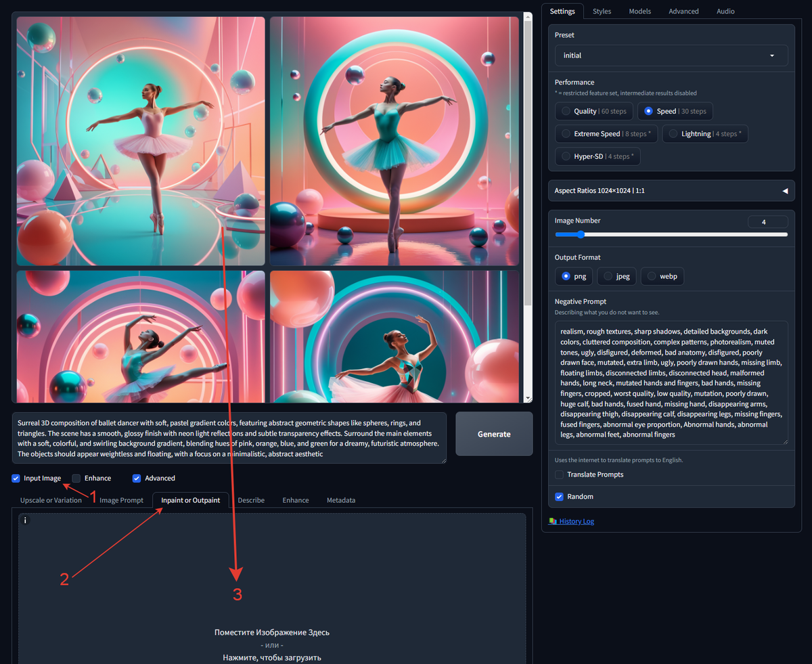Viewport: 812px width, 664px height.
Task: Click the Preset combo box showing 'initial'
Action: (671, 56)
